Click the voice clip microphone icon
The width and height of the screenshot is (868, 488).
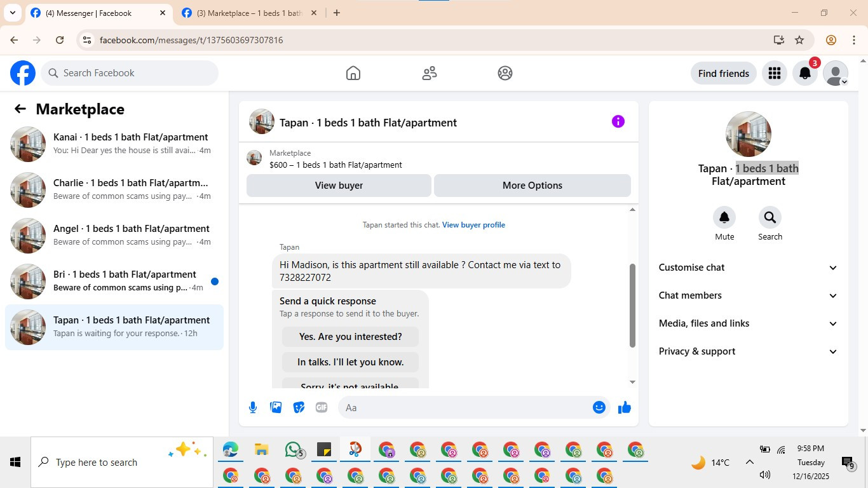click(x=253, y=407)
